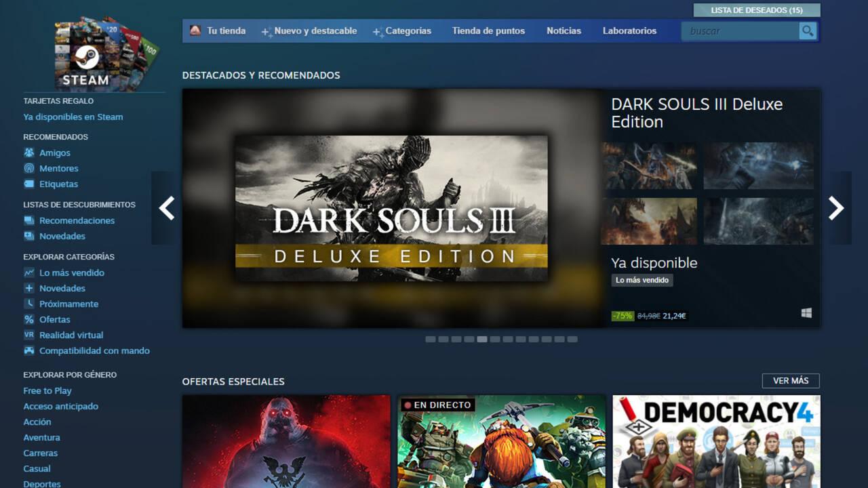Click the Recomendaciones list icon
The width and height of the screenshot is (868, 488).
click(x=29, y=220)
